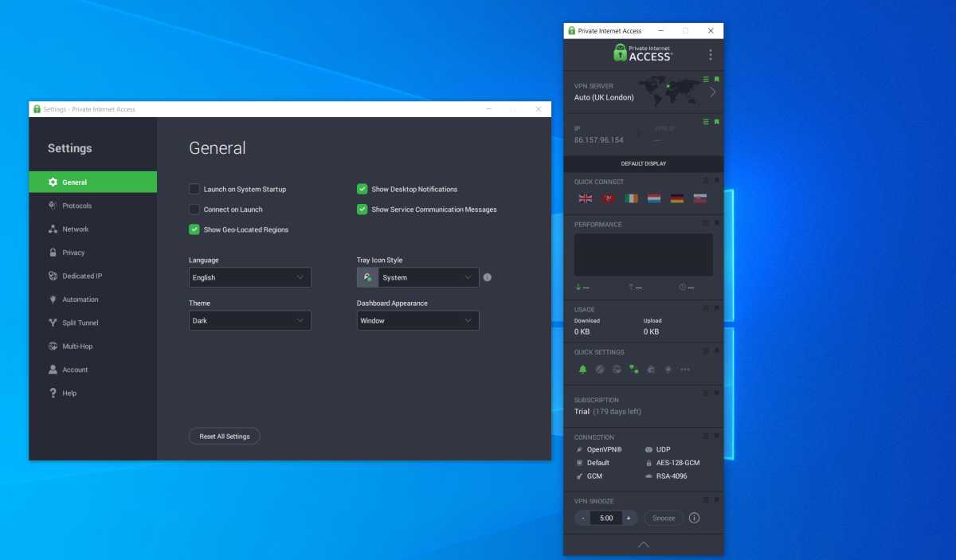Click the Reset All Settings button

(x=225, y=437)
